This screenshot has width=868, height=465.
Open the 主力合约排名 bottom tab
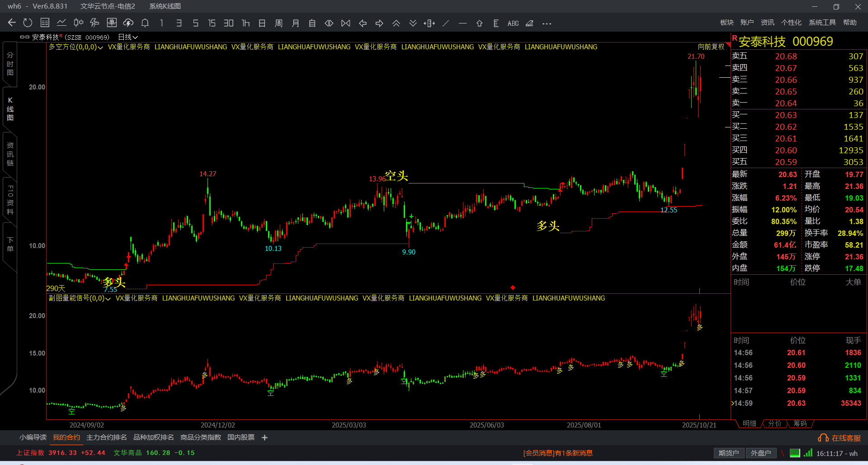pos(107,437)
